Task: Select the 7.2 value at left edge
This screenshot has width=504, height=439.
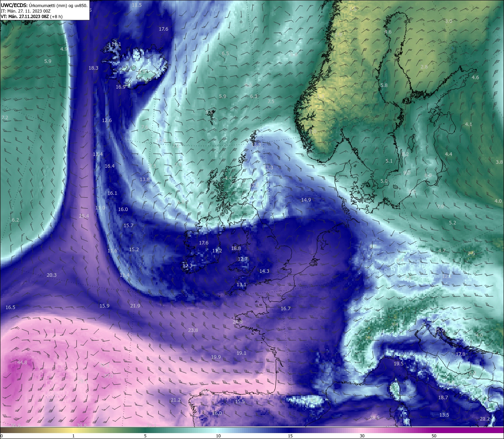Action: pyautogui.click(x=5, y=117)
